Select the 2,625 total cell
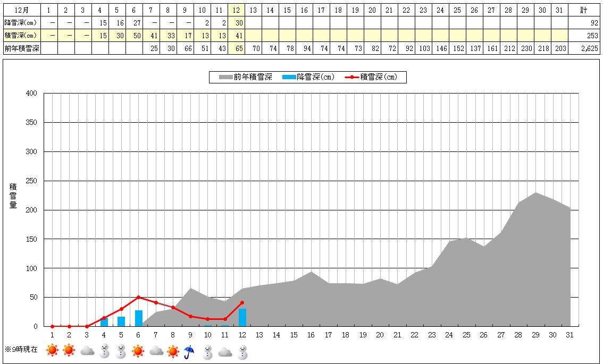 point(584,49)
